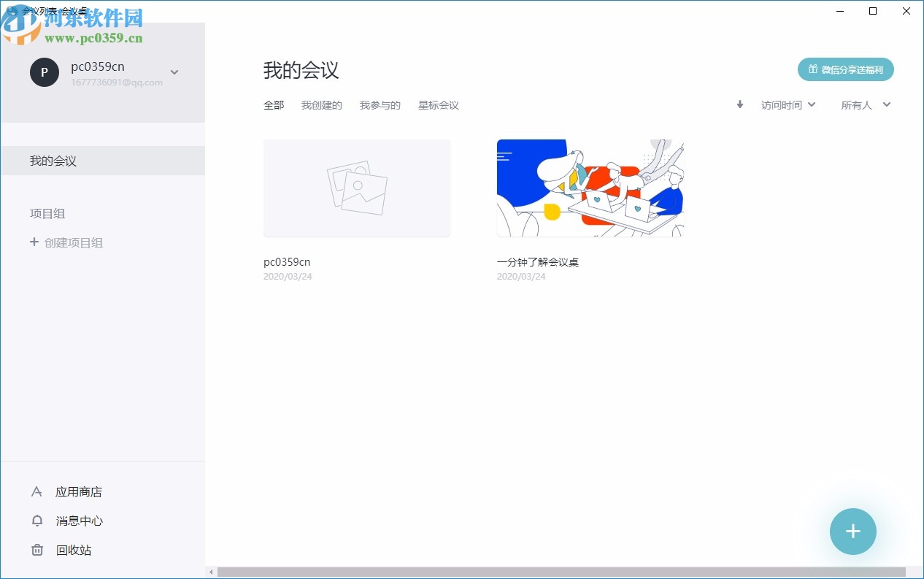Switch to the 我创建的 tab
Image resolution: width=924 pixels, height=579 pixels.
[321, 104]
